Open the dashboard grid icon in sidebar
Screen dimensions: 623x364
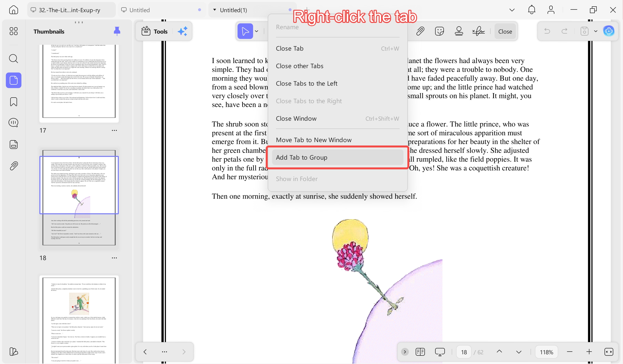[x=14, y=31]
